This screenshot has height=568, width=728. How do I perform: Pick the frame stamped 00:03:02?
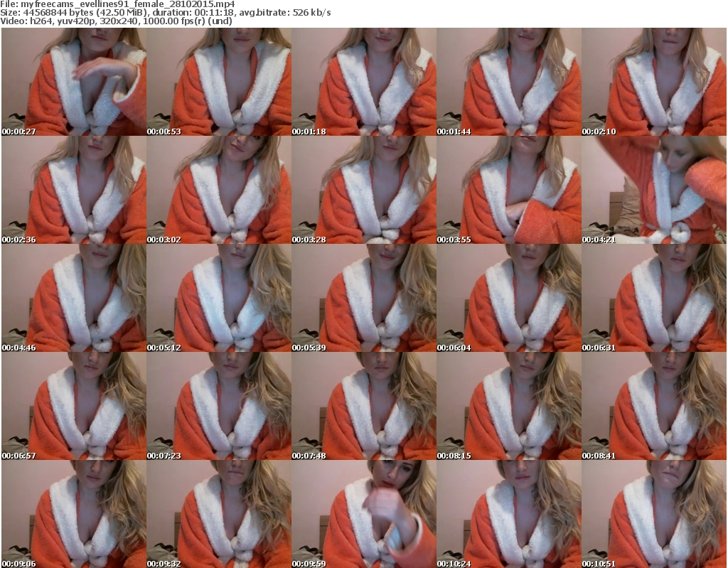[x=219, y=190]
